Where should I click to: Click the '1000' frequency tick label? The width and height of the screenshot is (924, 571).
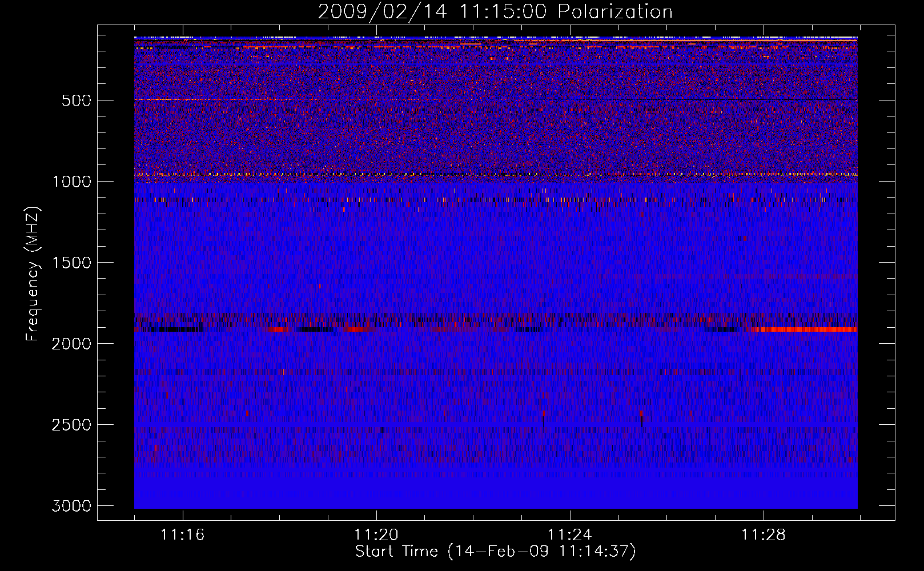coord(71,182)
